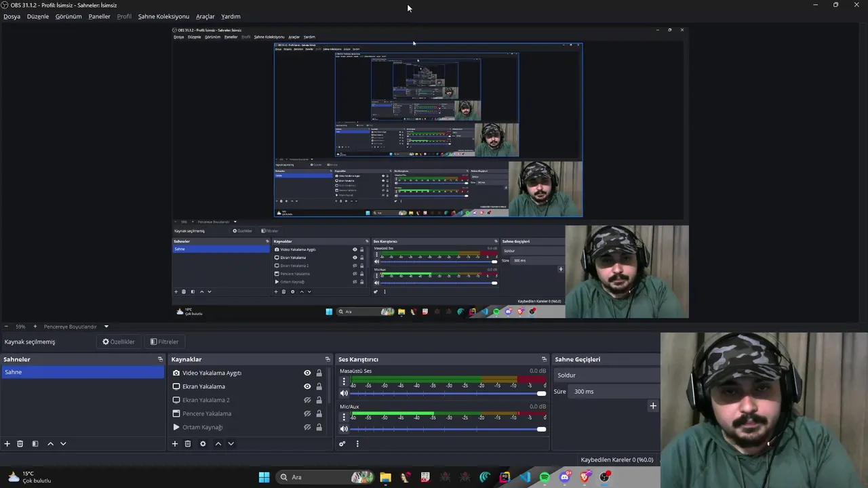Select Video Yakalama Aygıtı source row
The image size is (868, 488).
click(248, 373)
